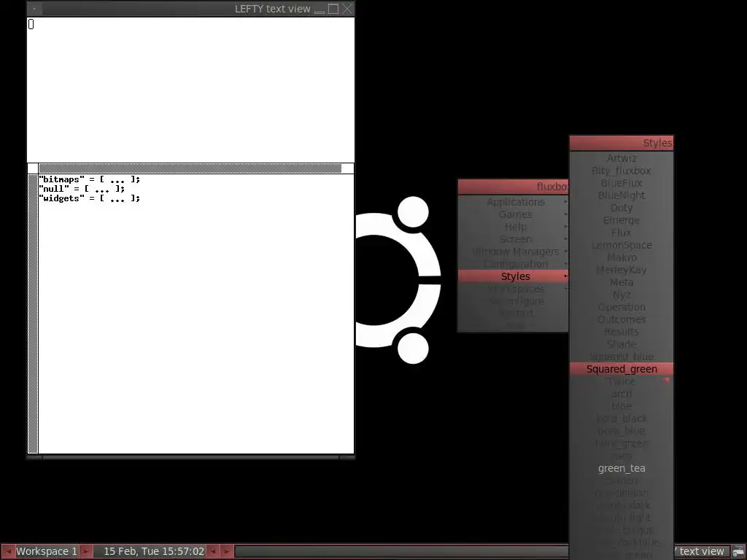The image size is (747, 560).
Task: Apply the Flux style
Action: (622, 233)
